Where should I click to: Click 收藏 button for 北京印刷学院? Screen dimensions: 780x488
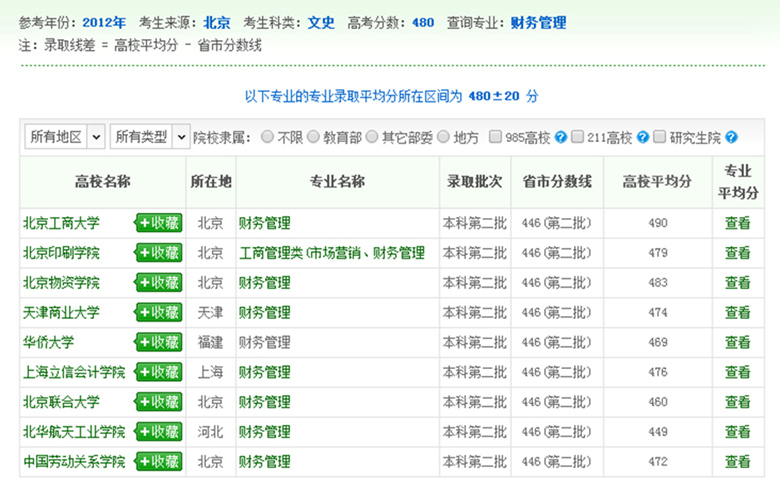point(158,253)
